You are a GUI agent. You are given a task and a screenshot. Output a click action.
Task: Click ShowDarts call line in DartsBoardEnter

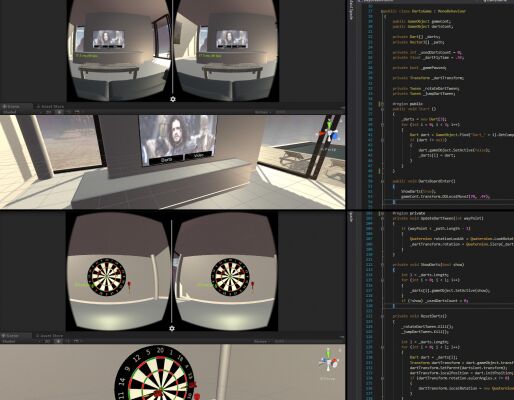(418, 192)
